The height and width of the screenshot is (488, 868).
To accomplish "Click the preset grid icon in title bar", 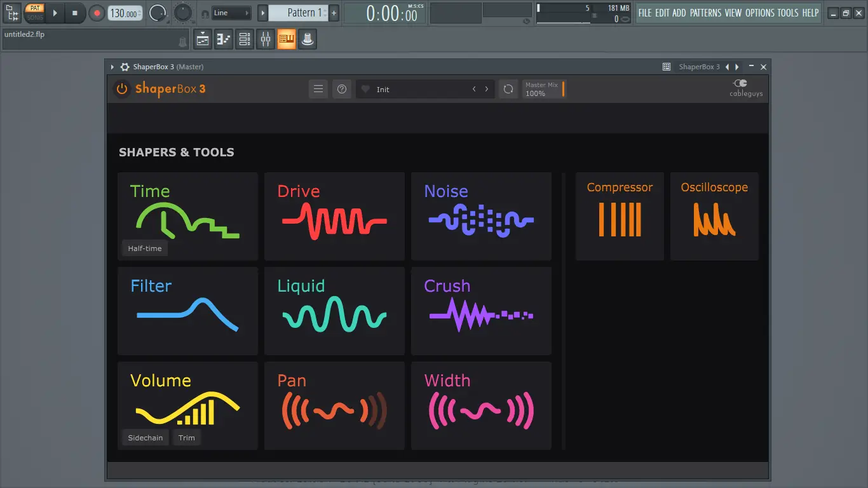I will point(667,67).
